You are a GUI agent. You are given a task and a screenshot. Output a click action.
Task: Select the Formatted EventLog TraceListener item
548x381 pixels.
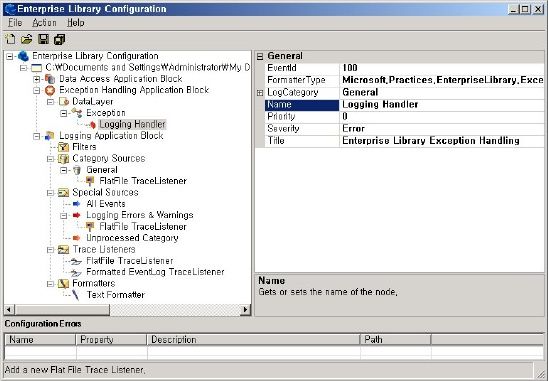[x=155, y=272]
